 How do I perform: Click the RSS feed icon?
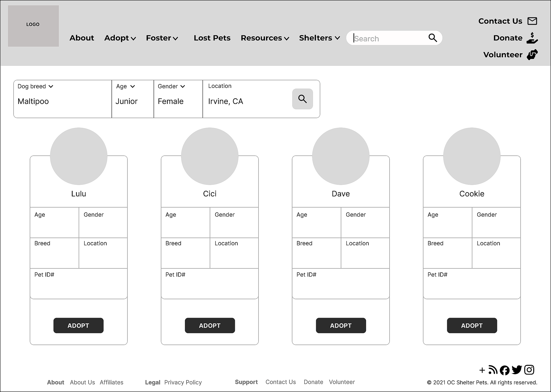(493, 370)
